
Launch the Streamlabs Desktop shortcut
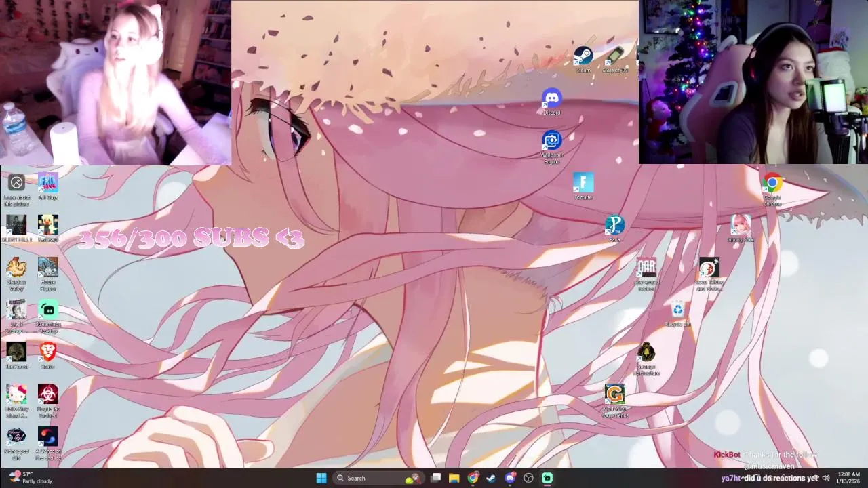(x=47, y=317)
